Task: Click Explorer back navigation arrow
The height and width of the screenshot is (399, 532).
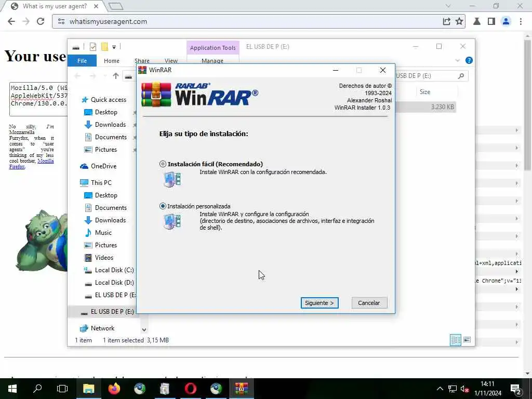Action: point(77,76)
